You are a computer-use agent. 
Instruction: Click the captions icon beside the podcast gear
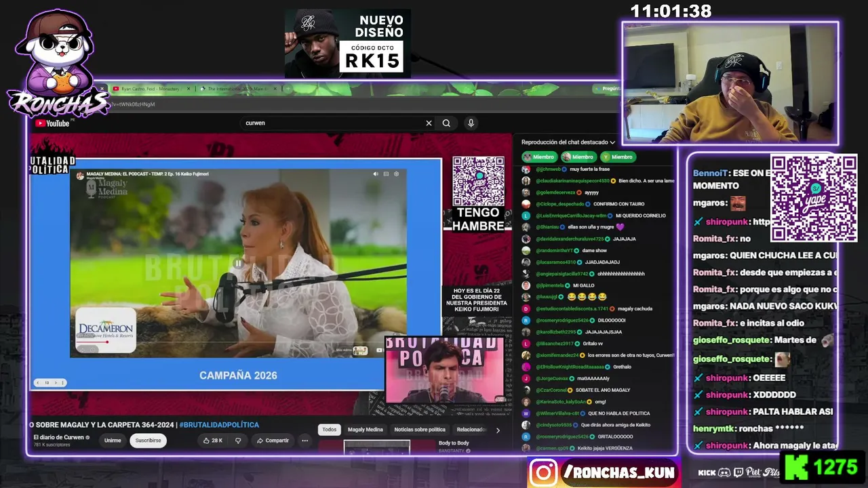[x=386, y=174]
